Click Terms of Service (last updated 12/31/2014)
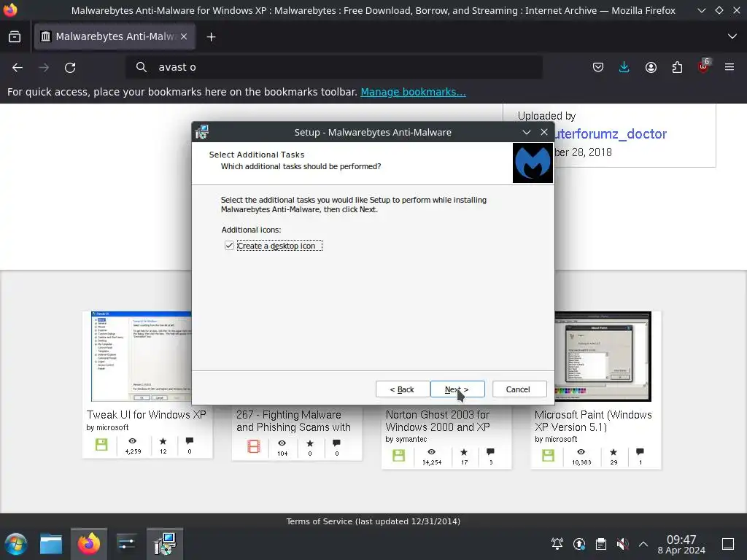 click(373, 521)
